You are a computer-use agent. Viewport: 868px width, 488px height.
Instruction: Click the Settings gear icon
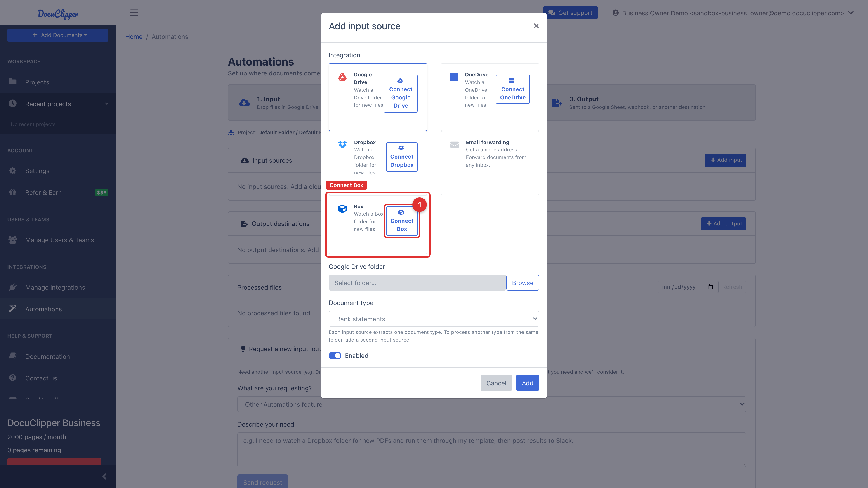(13, 171)
